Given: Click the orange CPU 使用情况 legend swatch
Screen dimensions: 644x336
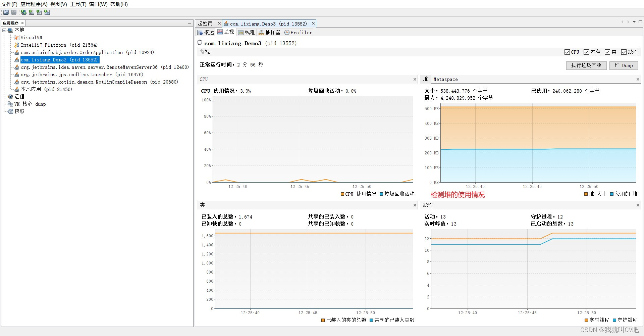Looking at the screenshot, I should [x=342, y=194].
